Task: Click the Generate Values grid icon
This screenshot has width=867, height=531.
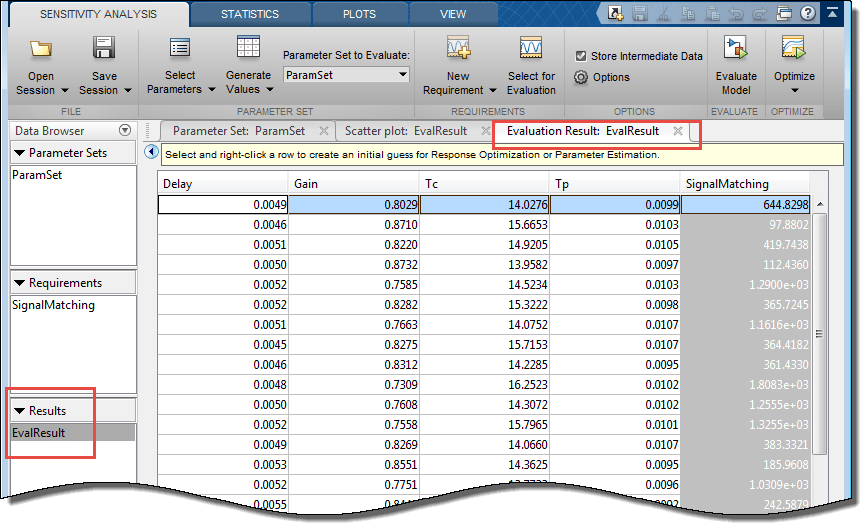Action: tap(248, 47)
